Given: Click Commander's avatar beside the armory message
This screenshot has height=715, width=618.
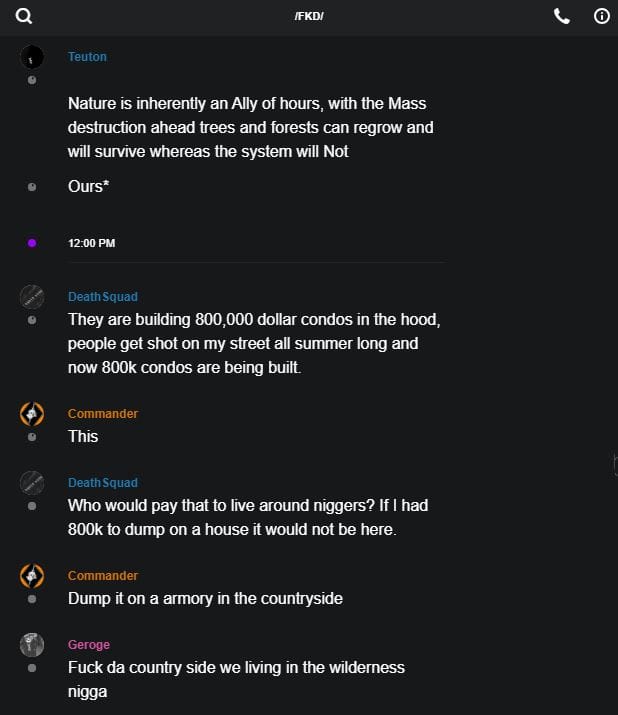Looking at the screenshot, I should (x=32, y=576).
